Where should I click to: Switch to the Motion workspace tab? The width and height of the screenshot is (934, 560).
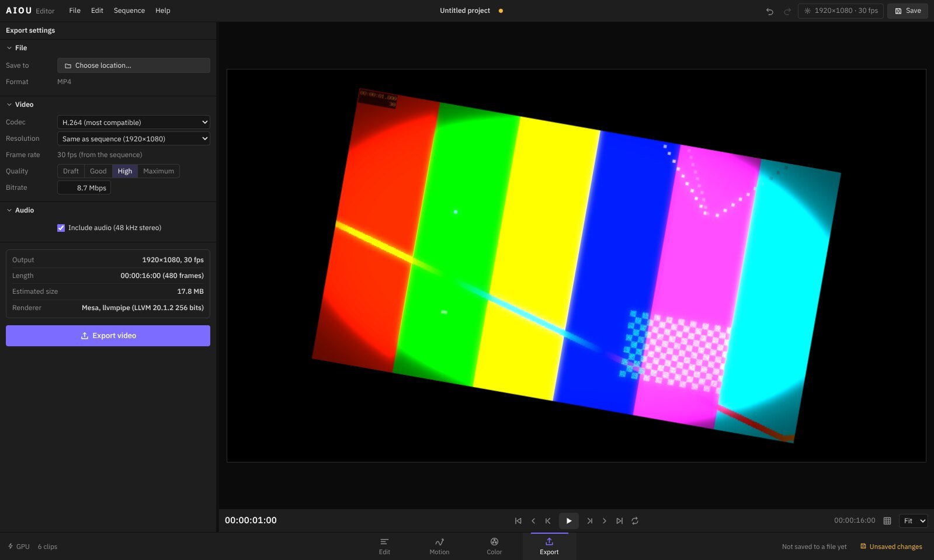pyautogui.click(x=439, y=547)
